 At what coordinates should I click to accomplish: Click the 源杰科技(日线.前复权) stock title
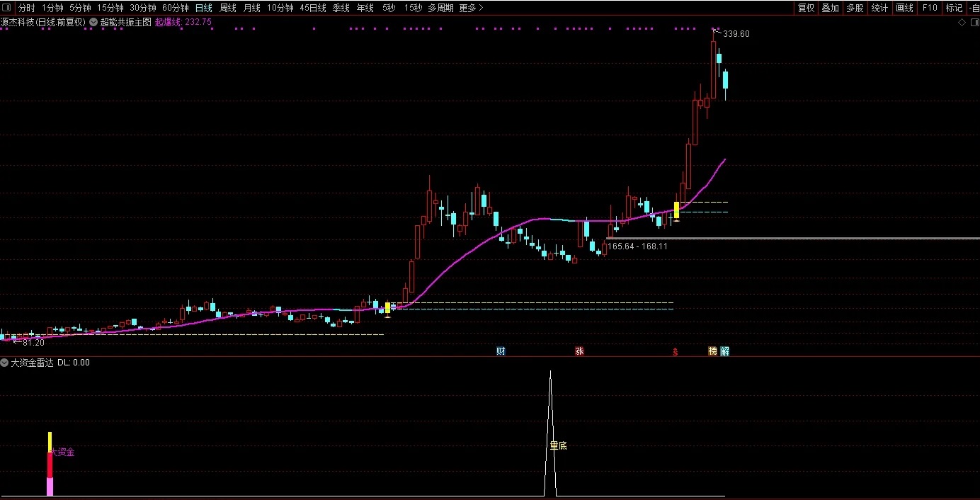tap(43, 22)
